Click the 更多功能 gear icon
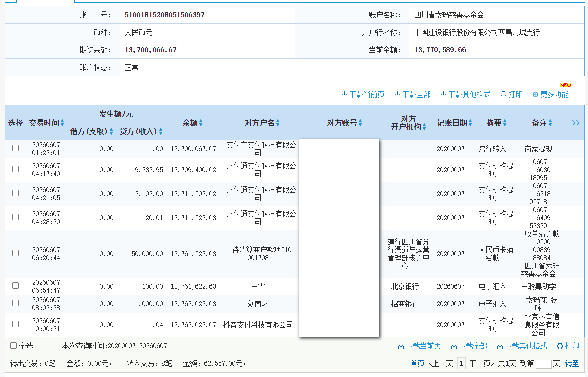Image resolution: width=588 pixels, height=377 pixels. [535, 95]
